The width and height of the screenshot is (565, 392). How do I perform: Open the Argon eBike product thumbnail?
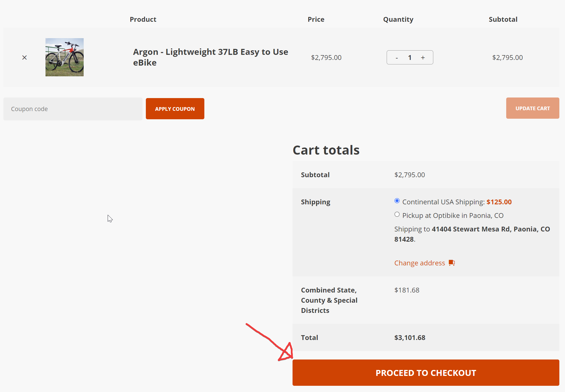pos(64,57)
